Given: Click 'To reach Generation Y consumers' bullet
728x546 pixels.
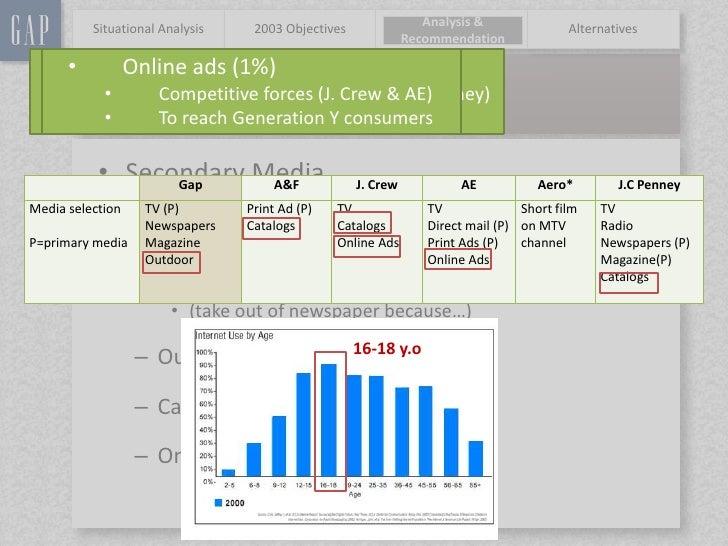Looking at the screenshot, I should (295, 118).
